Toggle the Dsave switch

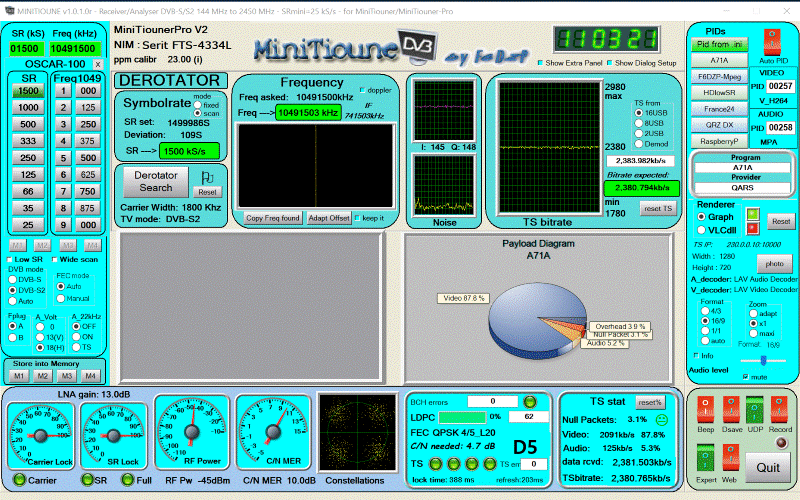click(731, 410)
